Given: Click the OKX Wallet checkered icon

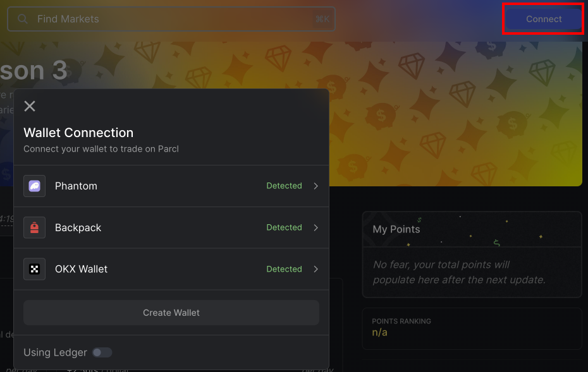Looking at the screenshot, I should tap(35, 269).
